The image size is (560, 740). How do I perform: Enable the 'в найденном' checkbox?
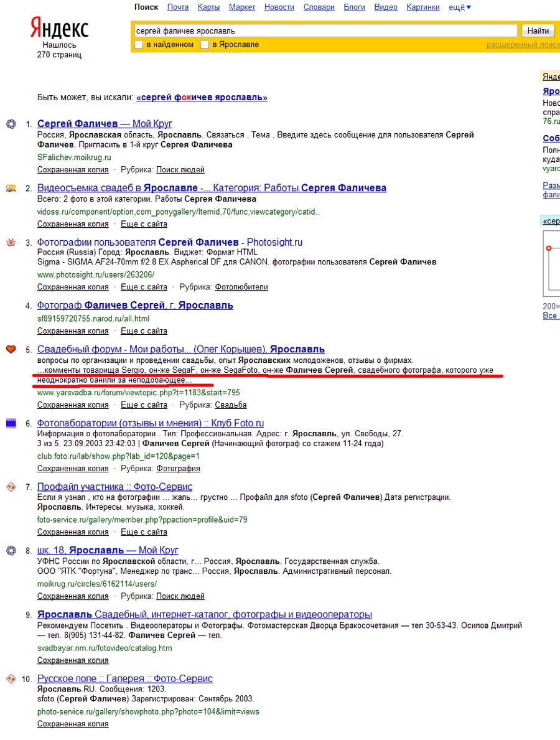[139, 45]
